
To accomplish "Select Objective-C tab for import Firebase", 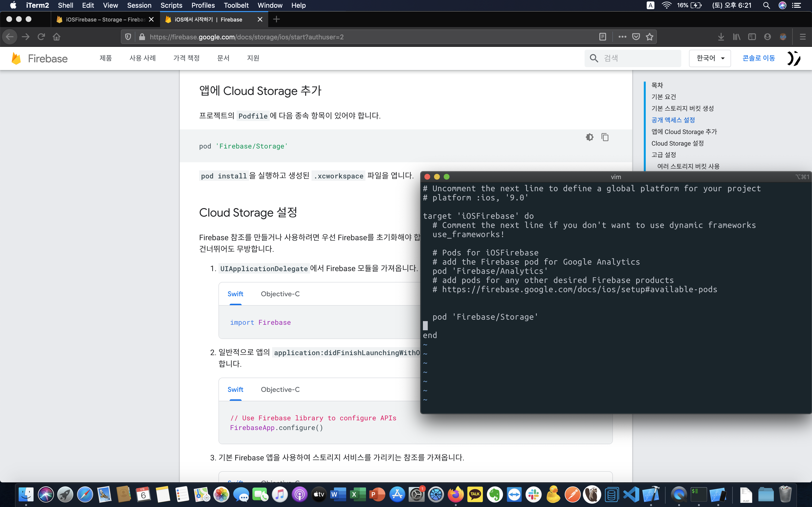I will pos(280,294).
